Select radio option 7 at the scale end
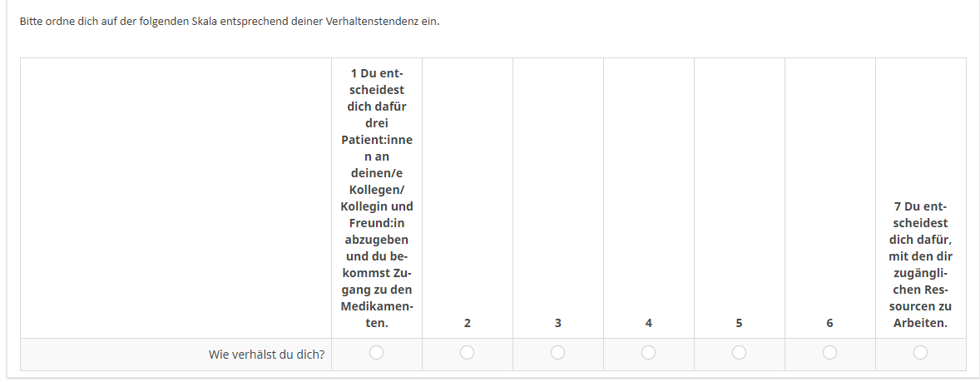Image resolution: width=980 pixels, height=382 pixels. [x=920, y=353]
